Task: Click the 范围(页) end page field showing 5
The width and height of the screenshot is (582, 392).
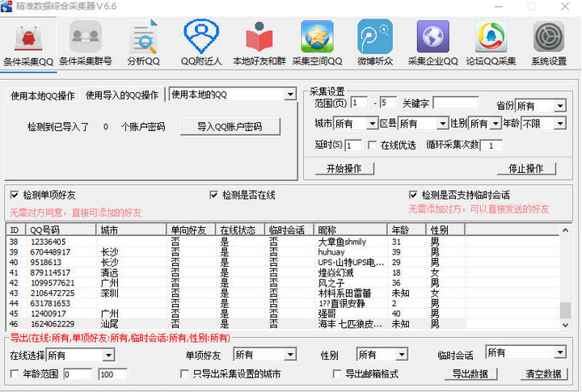Action: [x=388, y=103]
